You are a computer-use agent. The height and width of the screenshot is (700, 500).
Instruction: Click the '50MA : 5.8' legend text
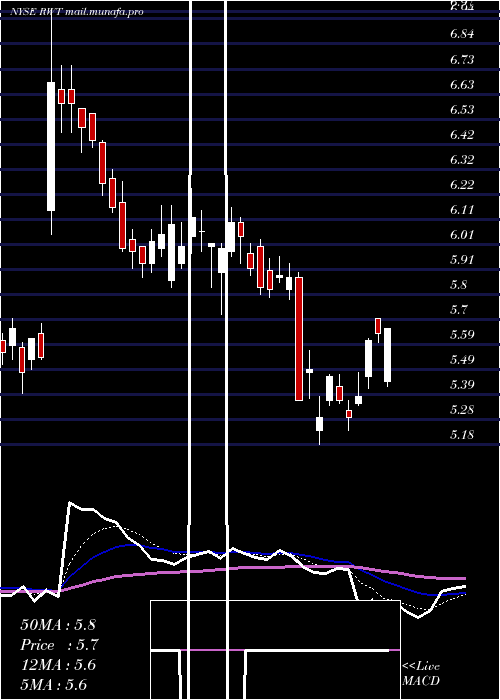coord(58,625)
